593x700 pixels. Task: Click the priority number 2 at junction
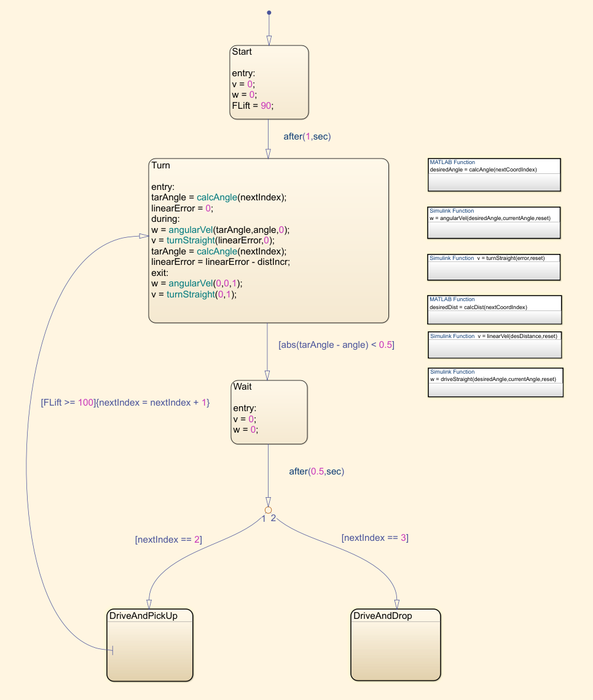pos(273,518)
